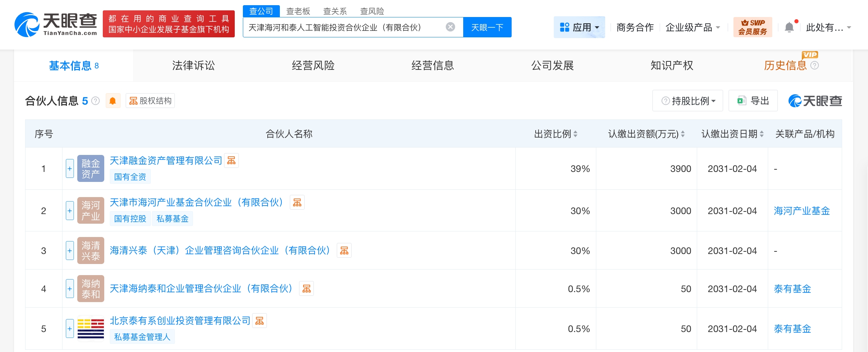The image size is (868, 352).
Task: Click the SVIP 会员服务 badge
Action: 752,27
